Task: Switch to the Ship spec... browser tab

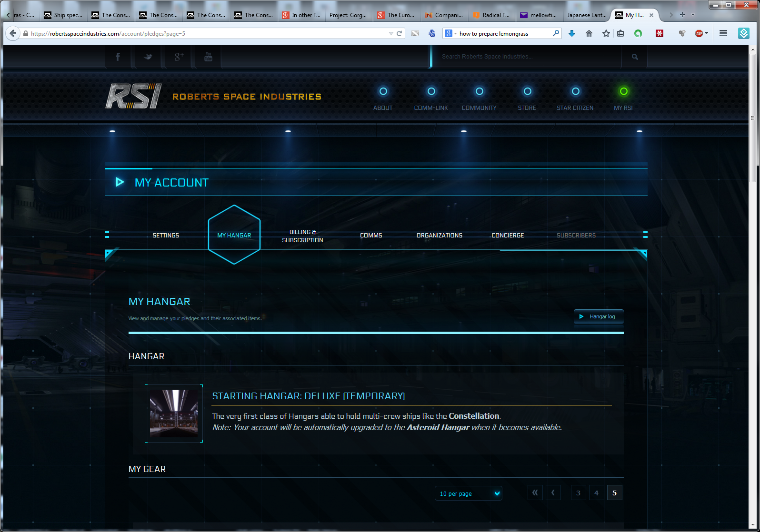Action: tap(63, 15)
